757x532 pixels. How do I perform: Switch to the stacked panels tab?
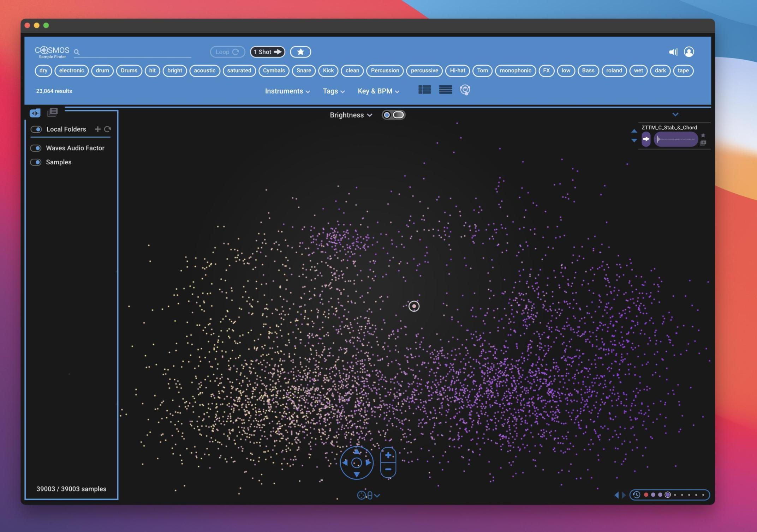tap(52, 112)
